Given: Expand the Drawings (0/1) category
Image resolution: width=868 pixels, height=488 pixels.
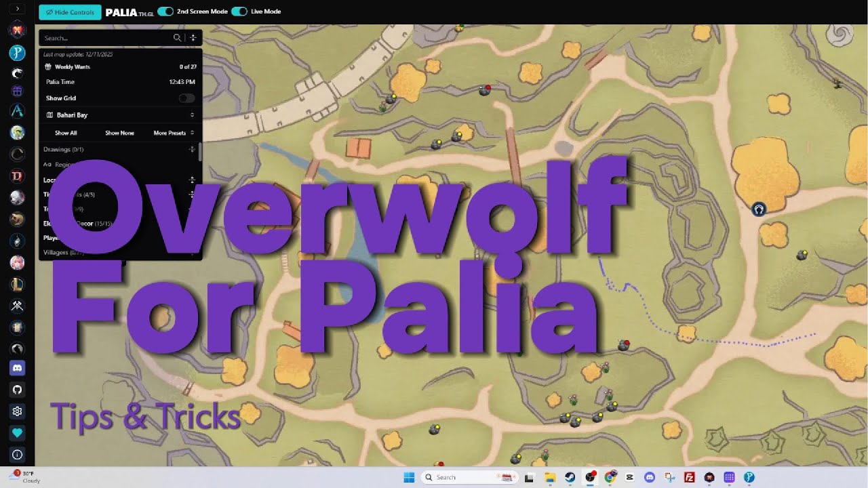Looking at the screenshot, I should pyautogui.click(x=64, y=149).
